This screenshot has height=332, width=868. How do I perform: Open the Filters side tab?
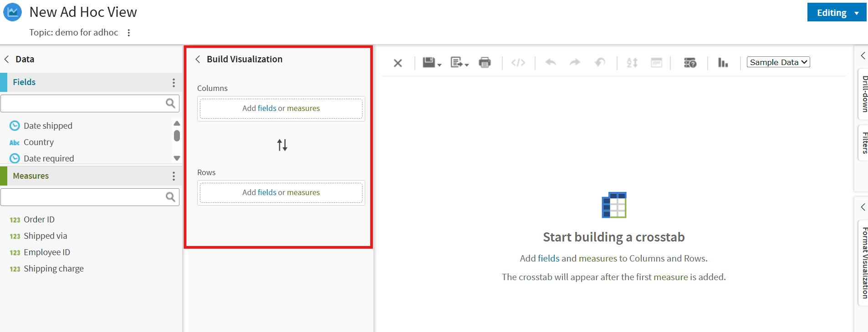pyautogui.click(x=863, y=143)
